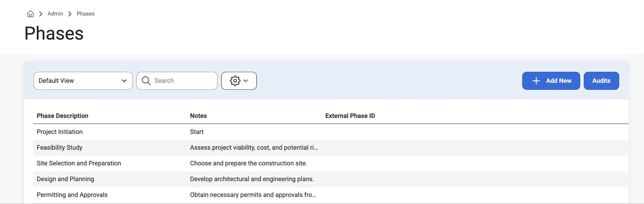Sort by External Phase ID column header
The height and width of the screenshot is (204, 644).
[350, 116]
